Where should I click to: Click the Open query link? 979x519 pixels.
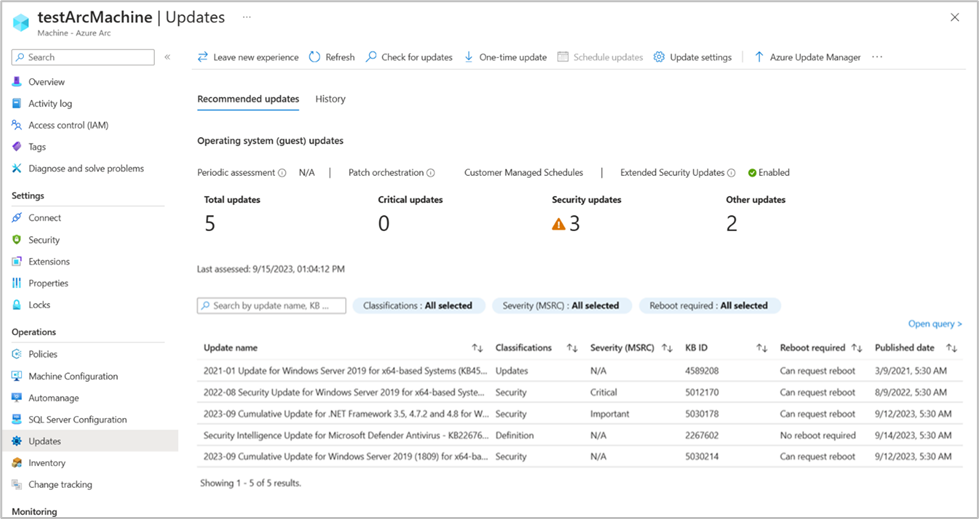coord(935,324)
